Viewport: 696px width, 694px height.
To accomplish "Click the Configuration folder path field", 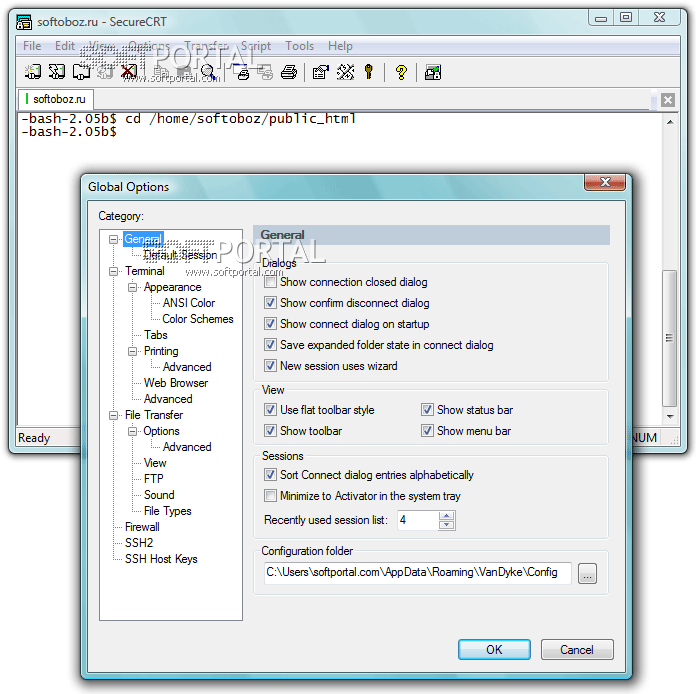I will (417, 573).
